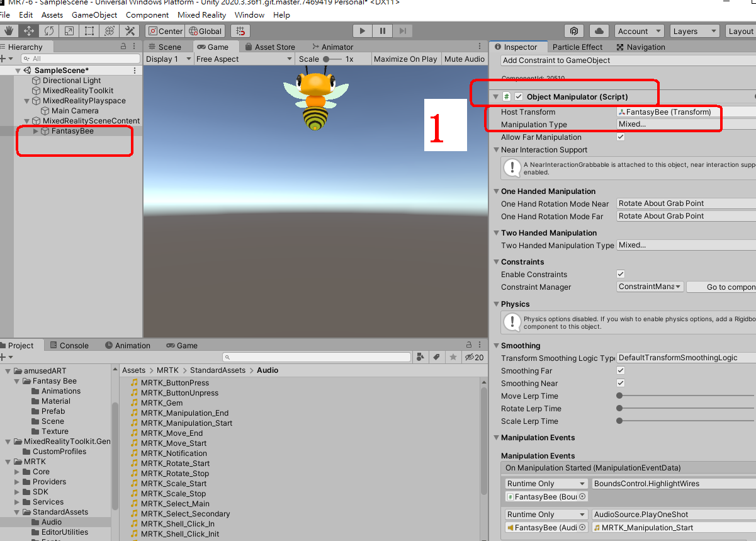
Task: Open the Project panel options menu
Action: (x=480, y=345)
